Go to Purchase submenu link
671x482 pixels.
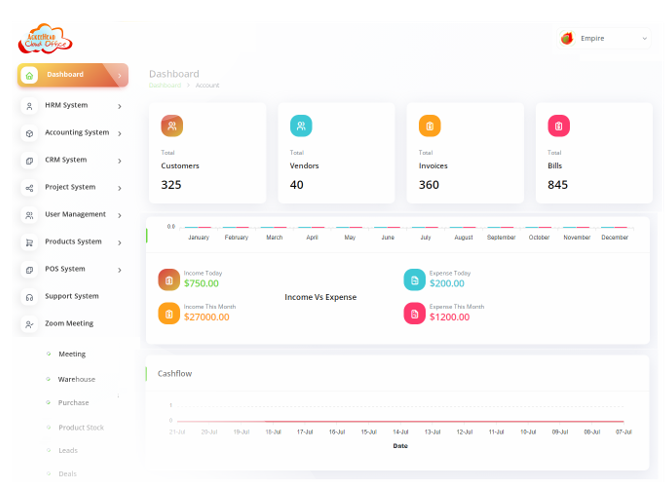[74, 403]
